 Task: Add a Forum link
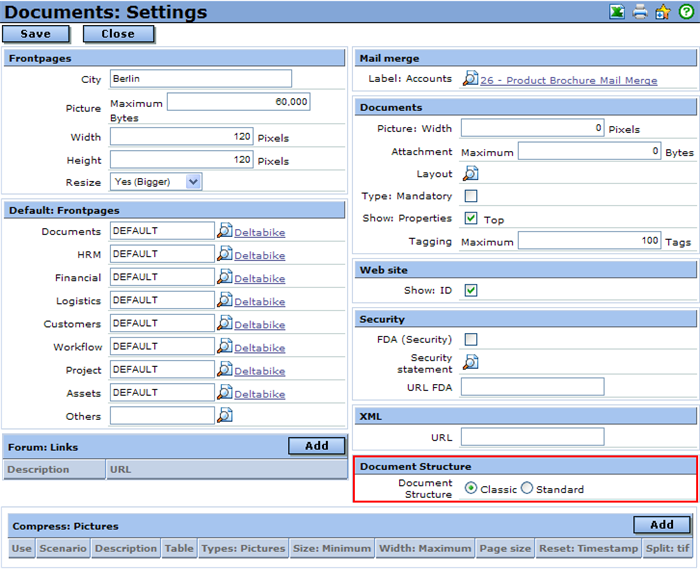[317, 446]
